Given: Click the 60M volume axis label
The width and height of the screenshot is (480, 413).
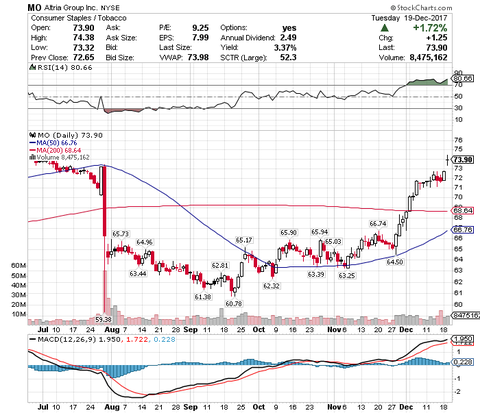Looking at the screenshot, I should pos(18,266).
